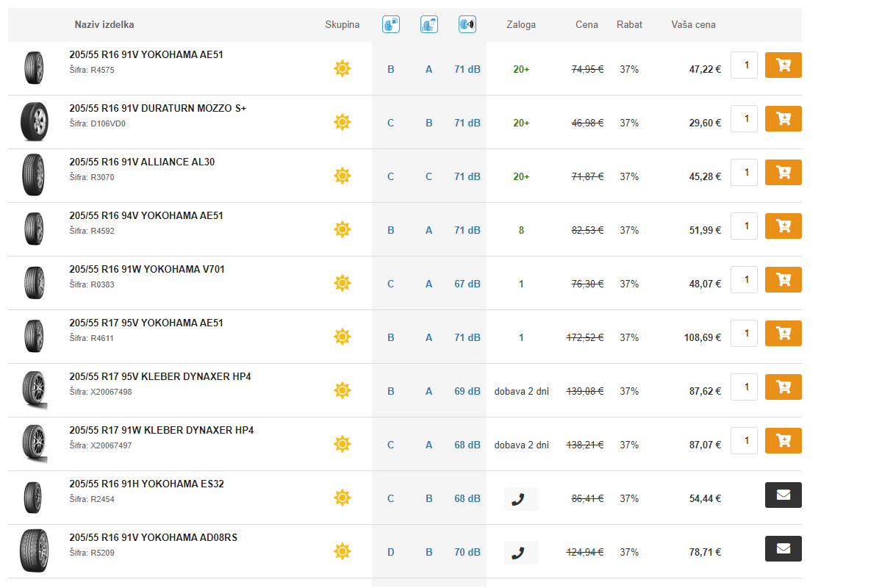Open ALLIANCE AL30 tire thumbnail

pos(34,175)
